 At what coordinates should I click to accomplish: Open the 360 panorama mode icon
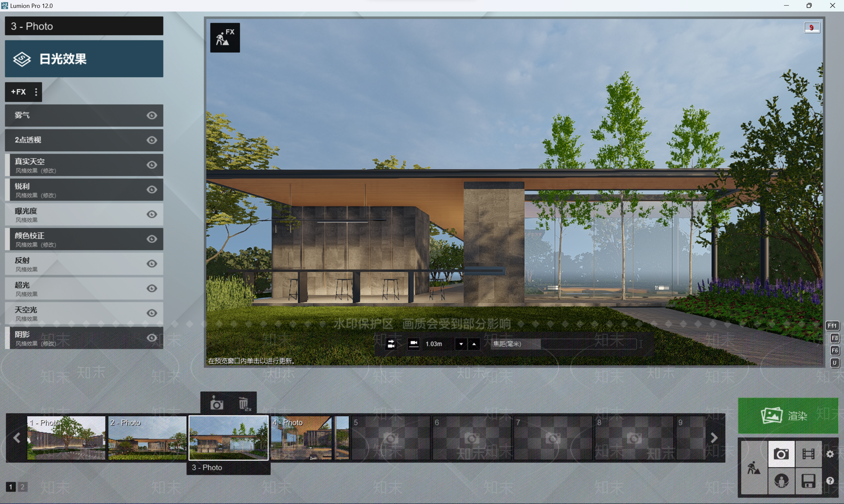(781, 481)
